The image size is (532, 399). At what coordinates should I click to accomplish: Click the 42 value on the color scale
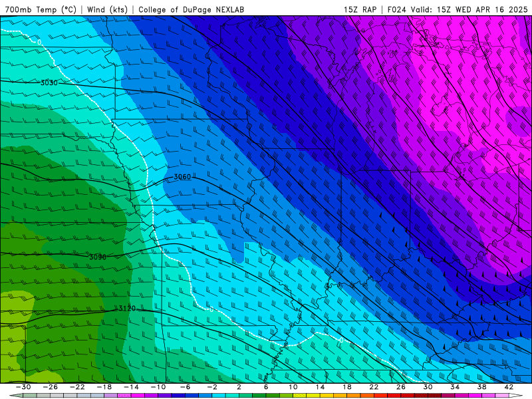(509, 387)
